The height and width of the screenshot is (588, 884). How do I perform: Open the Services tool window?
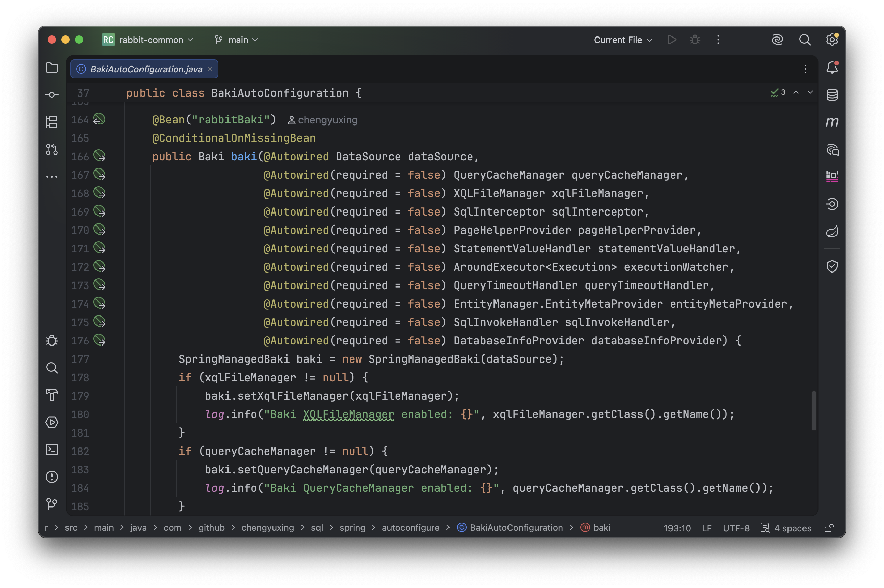[x=52, y=422]
